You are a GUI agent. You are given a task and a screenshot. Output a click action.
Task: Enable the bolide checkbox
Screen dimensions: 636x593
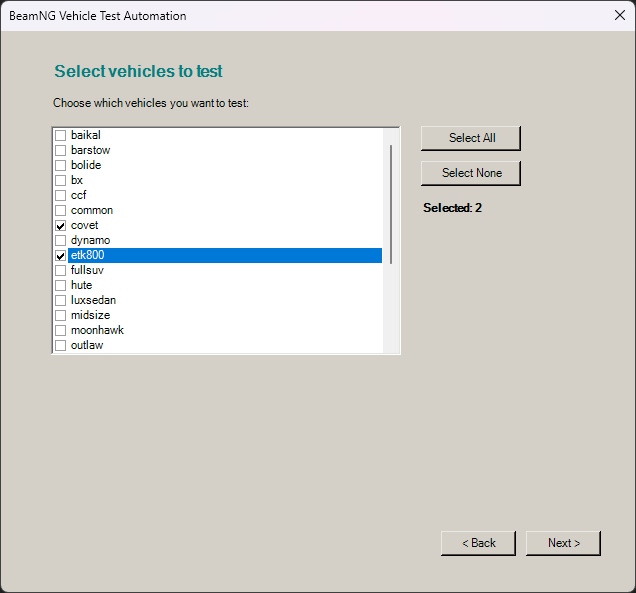click(x=60, y=165)
